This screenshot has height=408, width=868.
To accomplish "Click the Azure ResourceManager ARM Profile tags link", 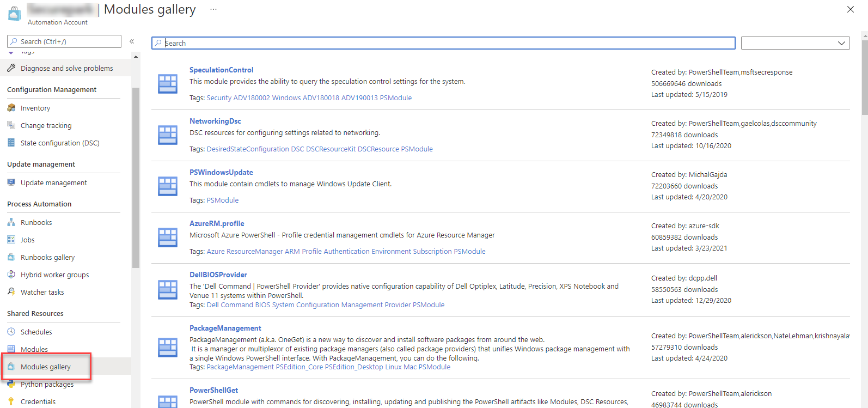I will 346,251.
